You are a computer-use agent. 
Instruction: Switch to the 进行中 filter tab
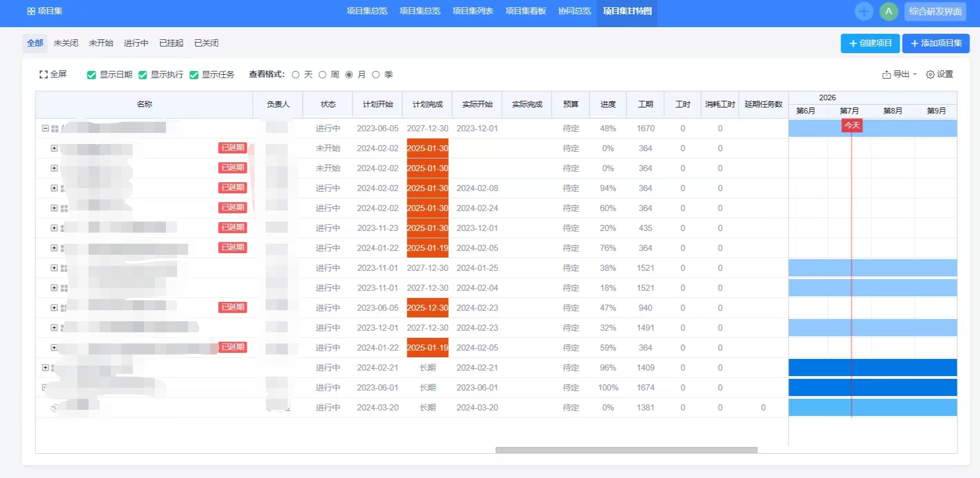(x=136, y=43)
